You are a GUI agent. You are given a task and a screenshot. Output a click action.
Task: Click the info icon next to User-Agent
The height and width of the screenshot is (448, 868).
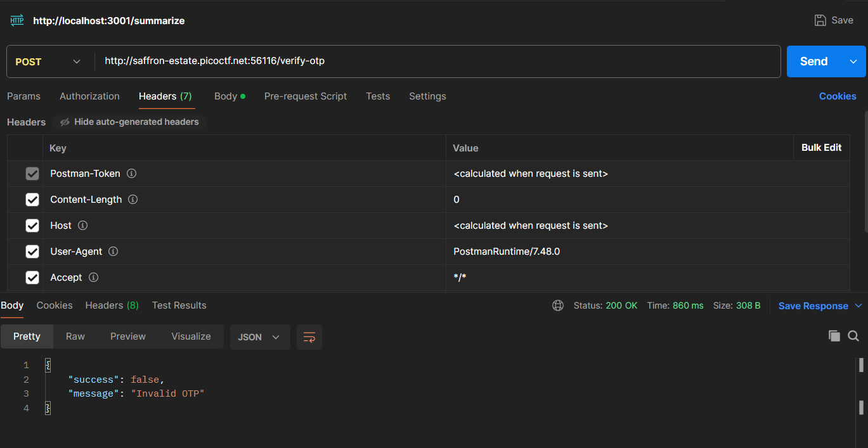tap(113, 252)
